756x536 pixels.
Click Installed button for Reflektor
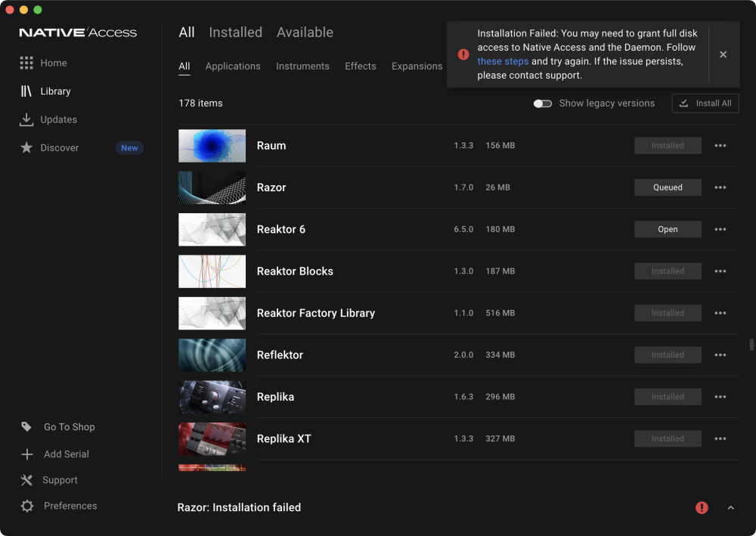(x=668, y=355)
